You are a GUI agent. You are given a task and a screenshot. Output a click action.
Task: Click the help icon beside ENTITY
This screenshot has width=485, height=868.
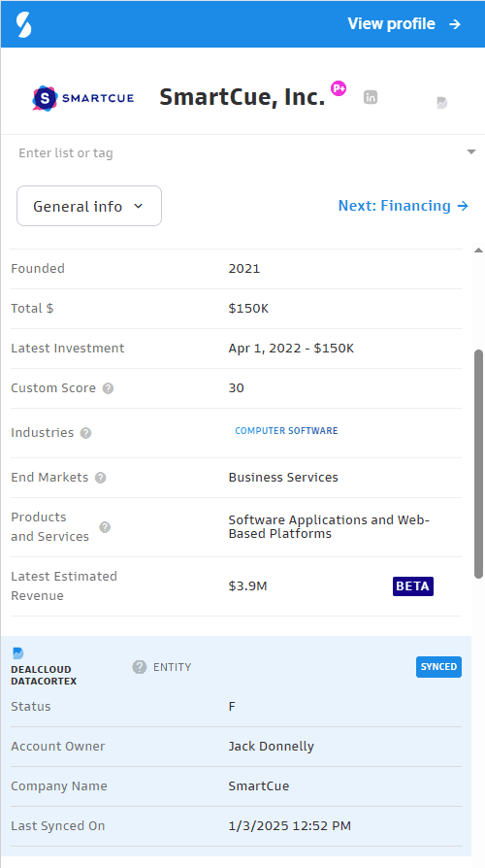pos(140,667)
